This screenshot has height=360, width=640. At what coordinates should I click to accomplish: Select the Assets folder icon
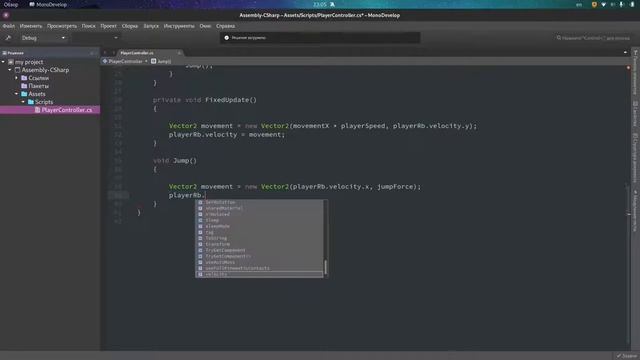coord(24,94)
